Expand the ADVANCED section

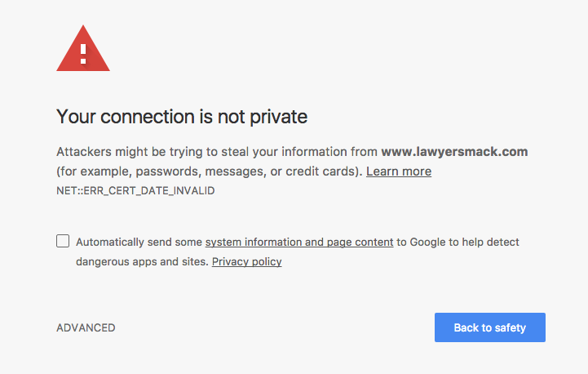[x=86, y=327]
